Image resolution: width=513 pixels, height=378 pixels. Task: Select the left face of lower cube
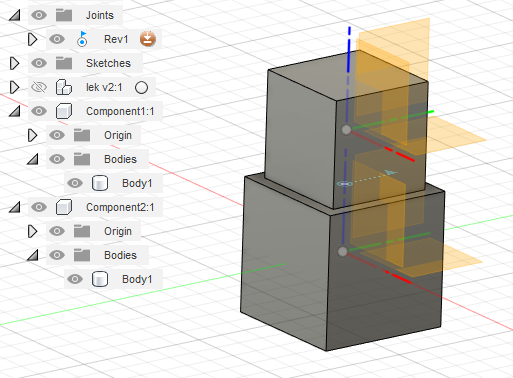click(x=286, y=263)
